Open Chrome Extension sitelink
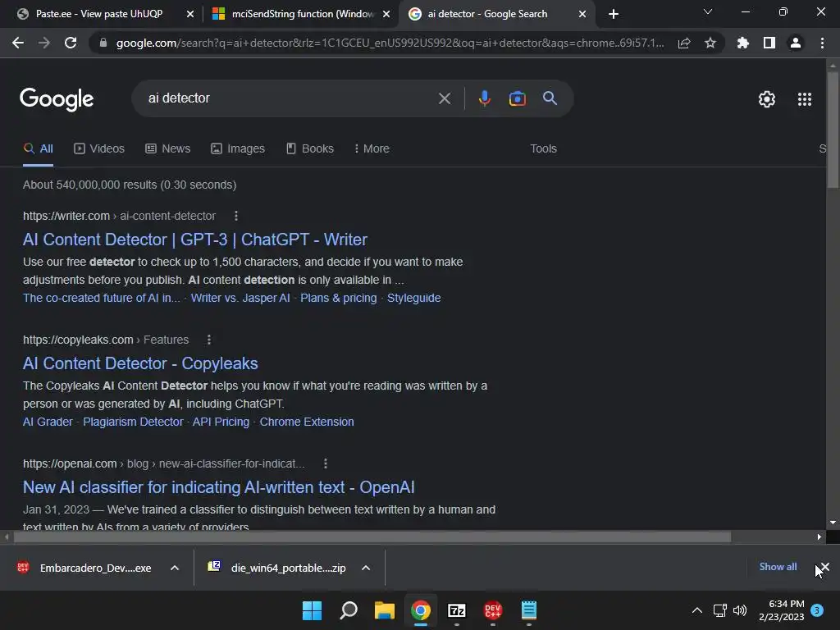 [307, 422]
